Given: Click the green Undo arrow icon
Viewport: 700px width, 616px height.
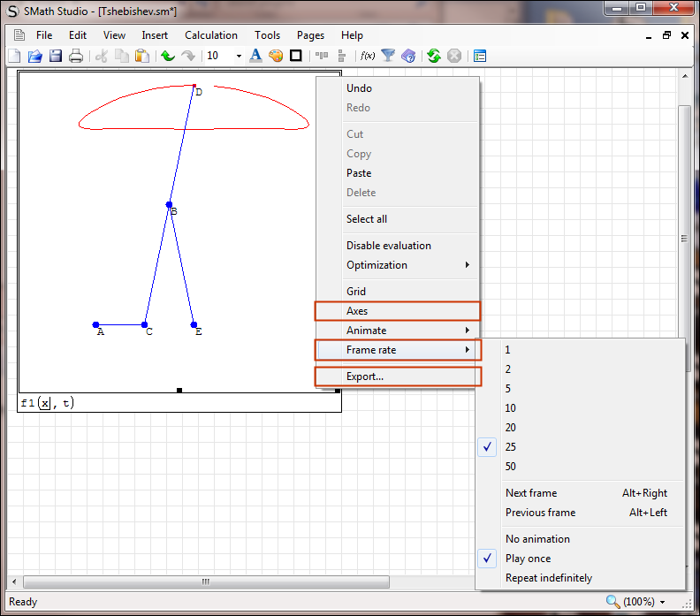Looking at the screenshot, I should click(x=168, y=56).
